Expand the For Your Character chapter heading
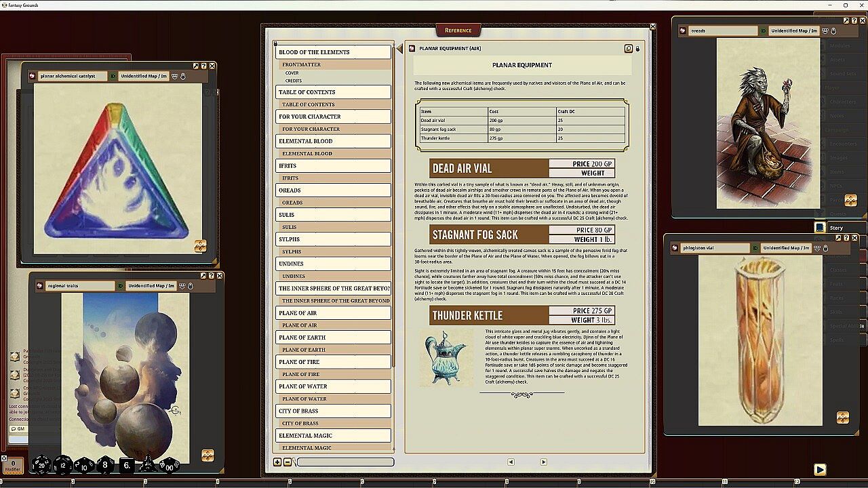868x488 pixels. tap(333, 117)
